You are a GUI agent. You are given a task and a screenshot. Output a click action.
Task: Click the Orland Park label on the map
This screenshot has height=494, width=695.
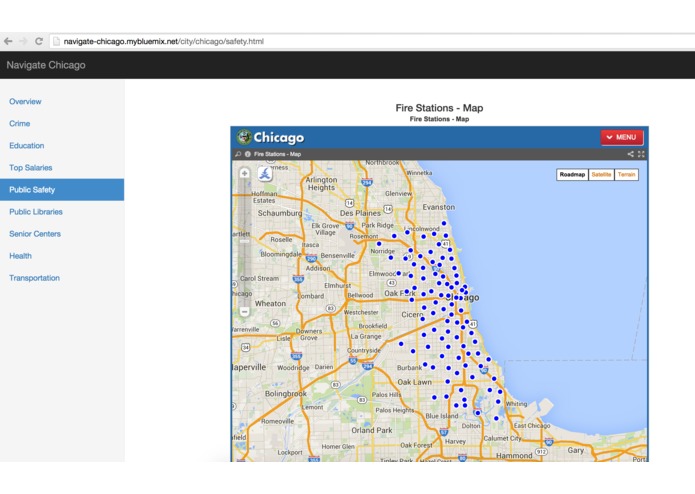[x=372, y=430]
